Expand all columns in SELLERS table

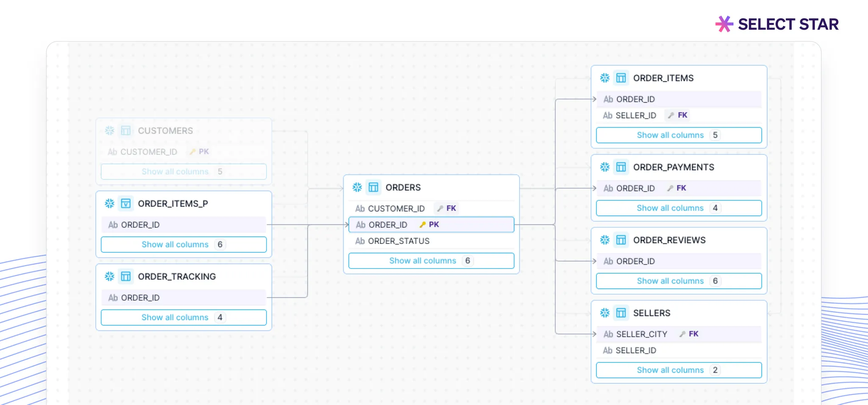(x=679, y=370)
